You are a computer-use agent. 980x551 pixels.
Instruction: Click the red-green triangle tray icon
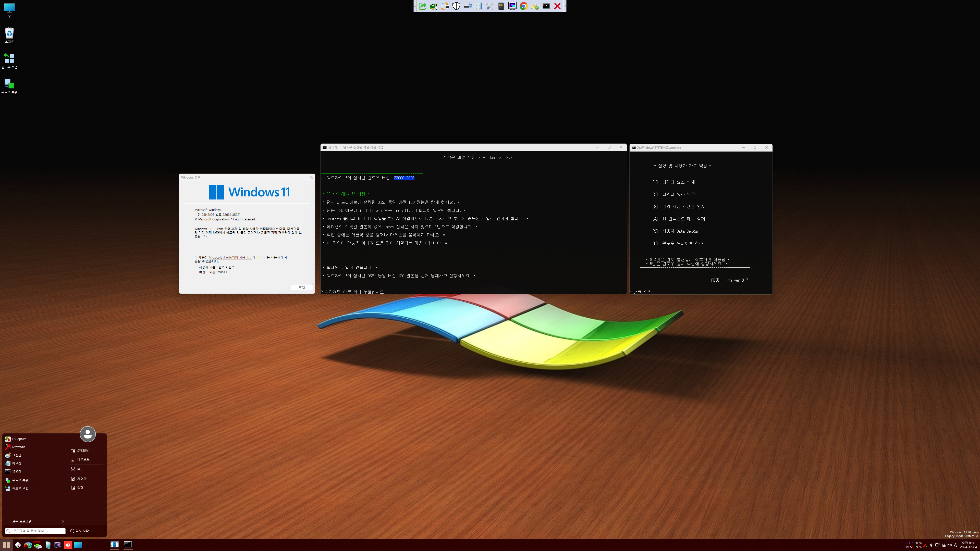pyautogui.click(x=925, y=545)
